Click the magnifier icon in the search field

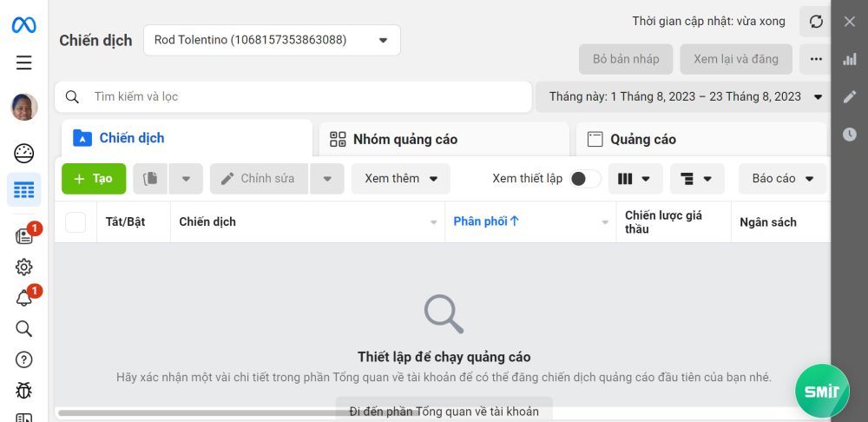[72, 97]
